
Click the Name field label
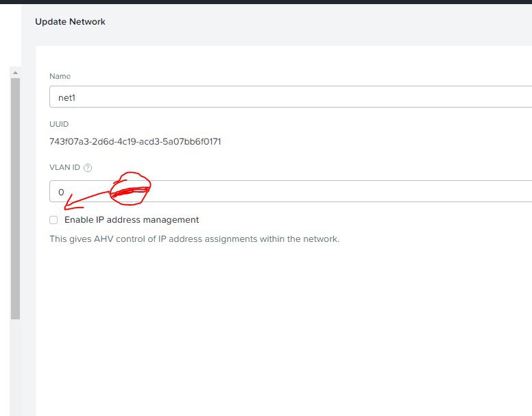click(60, 76)
